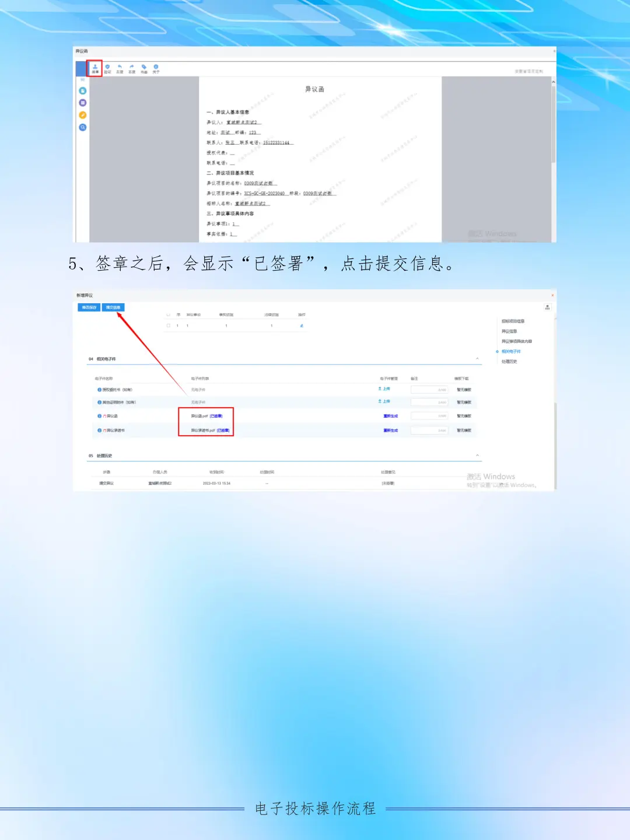Collapse the 05 处理历史 section chevron

tap(477, 456)
